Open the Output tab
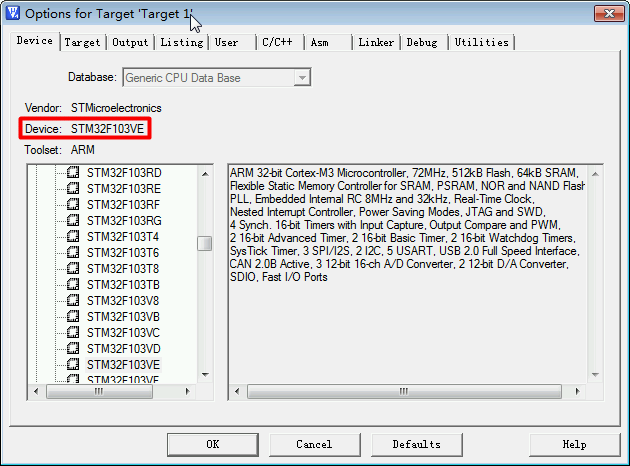 coord(130,43)
